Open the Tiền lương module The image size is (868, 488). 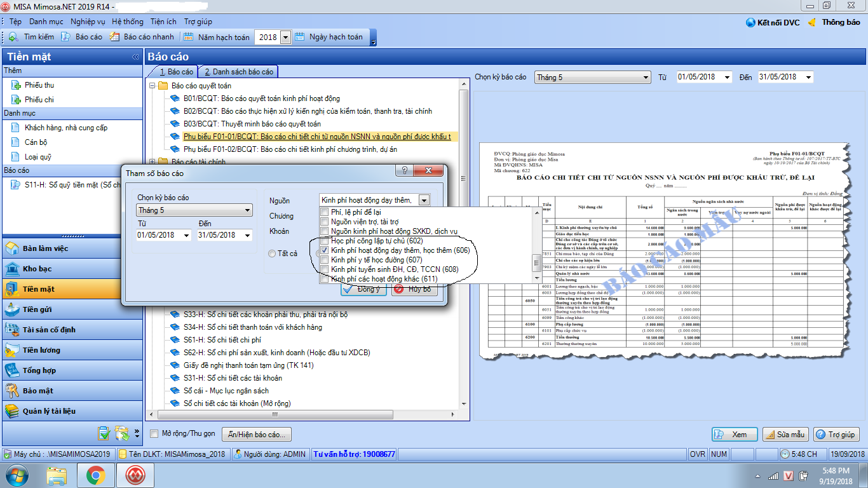(72, 350)
